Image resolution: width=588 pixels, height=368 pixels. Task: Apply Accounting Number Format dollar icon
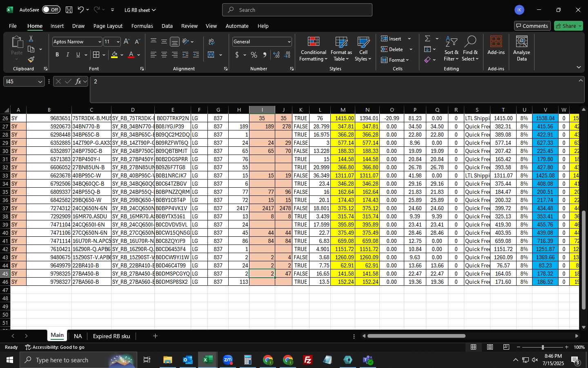click(237, 55)
